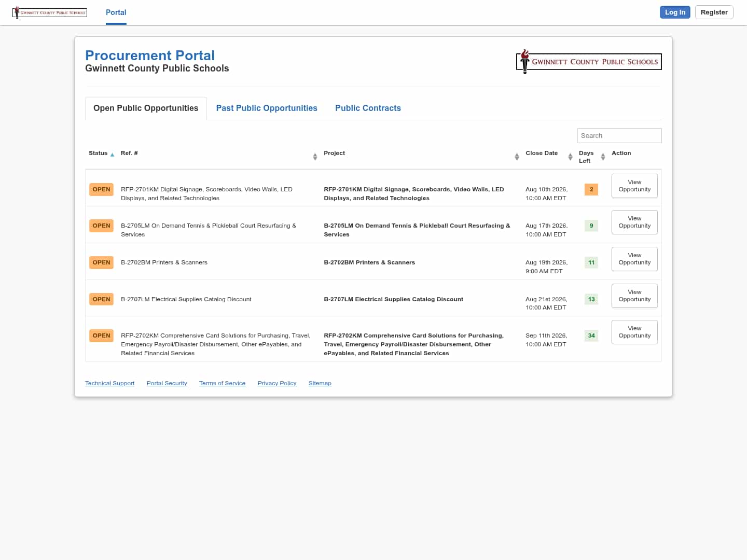View Opportunity for B-2707LM Electrical Supplies
The width and height of the screenshot is (747, 560).
634,296
